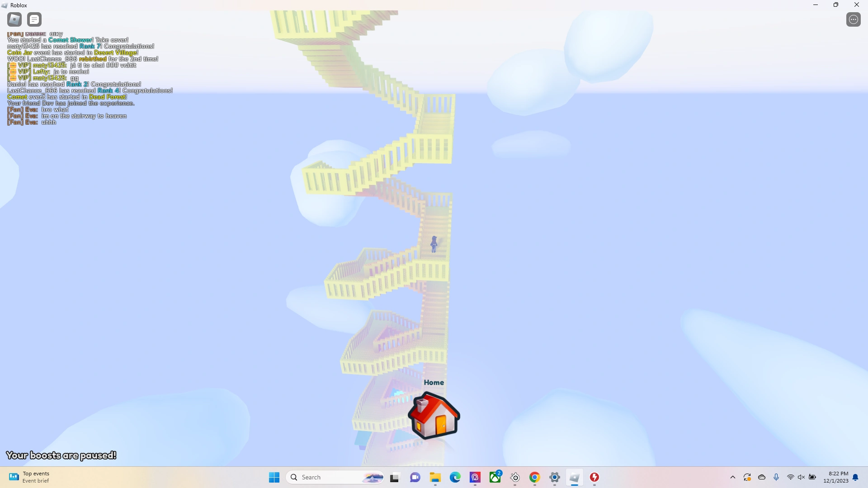Open Google Chrome from the taskbar
Screen dimensions: 868x488
[x=535, y=477]
